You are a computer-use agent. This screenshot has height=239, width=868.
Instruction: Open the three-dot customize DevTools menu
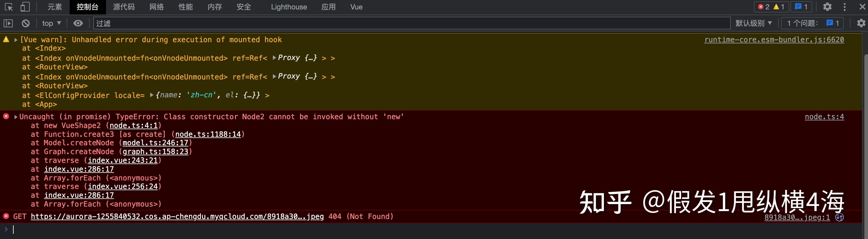point(844,7)
